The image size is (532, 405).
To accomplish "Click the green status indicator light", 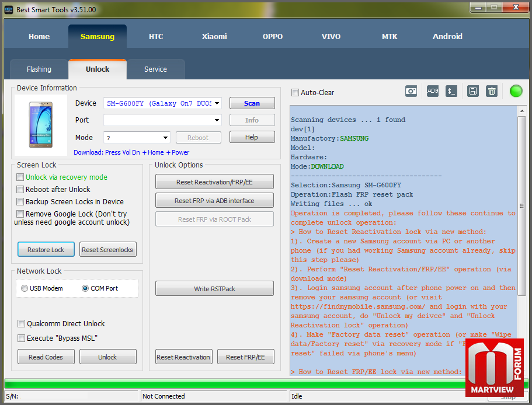I will [x=516, y=91].
